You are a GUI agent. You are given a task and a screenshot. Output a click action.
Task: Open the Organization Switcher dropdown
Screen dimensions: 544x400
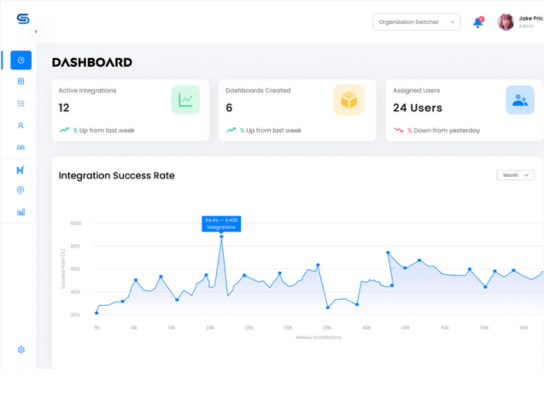[416, 22]
